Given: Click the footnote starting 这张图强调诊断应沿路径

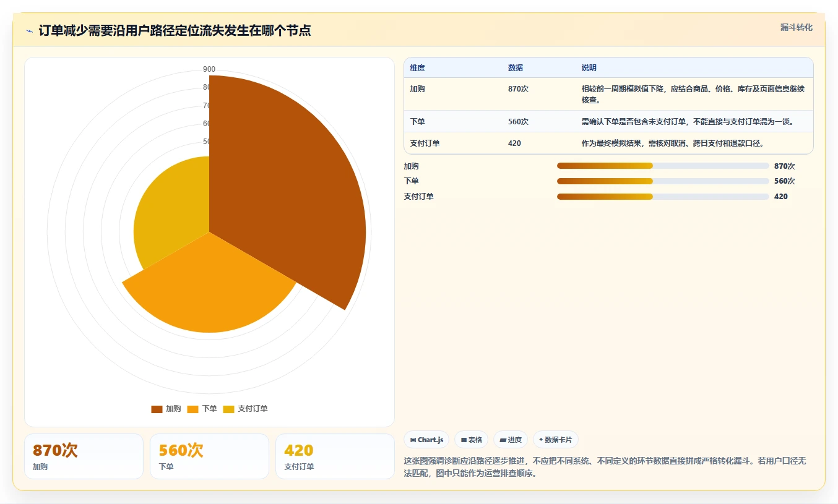Looking at the screenshot, I should point(605,468).
